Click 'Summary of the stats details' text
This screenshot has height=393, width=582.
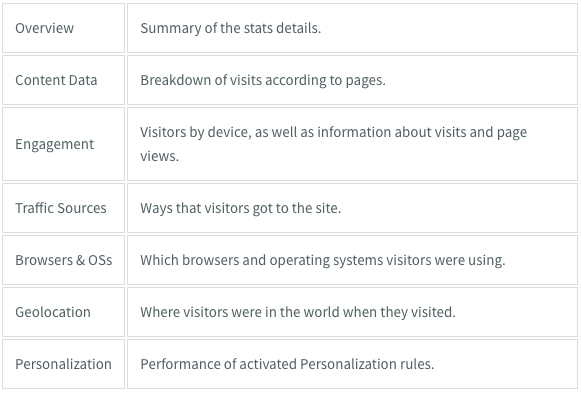click(230, 28)
